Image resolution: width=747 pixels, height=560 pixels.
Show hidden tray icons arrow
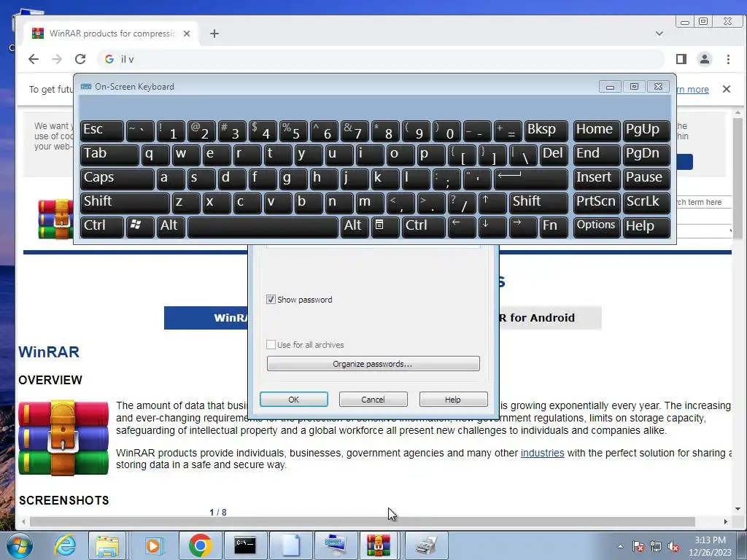click(620, 547)
